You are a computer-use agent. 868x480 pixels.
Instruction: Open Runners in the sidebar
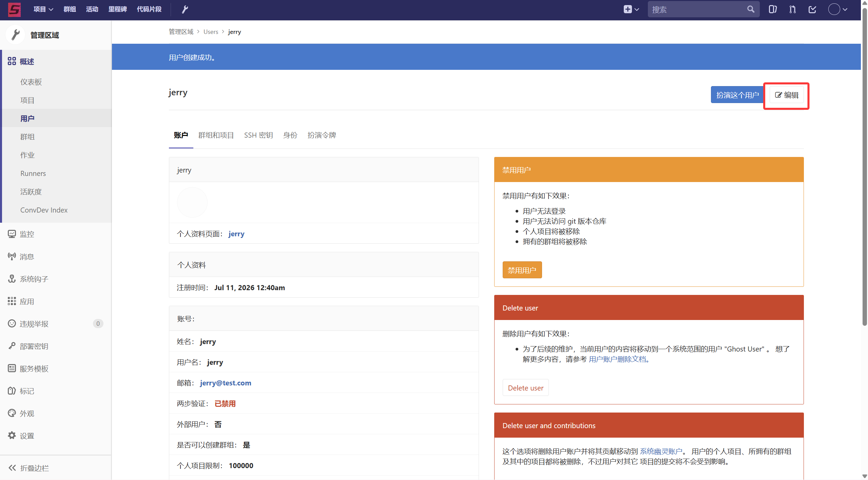click(x=33, y=173)
